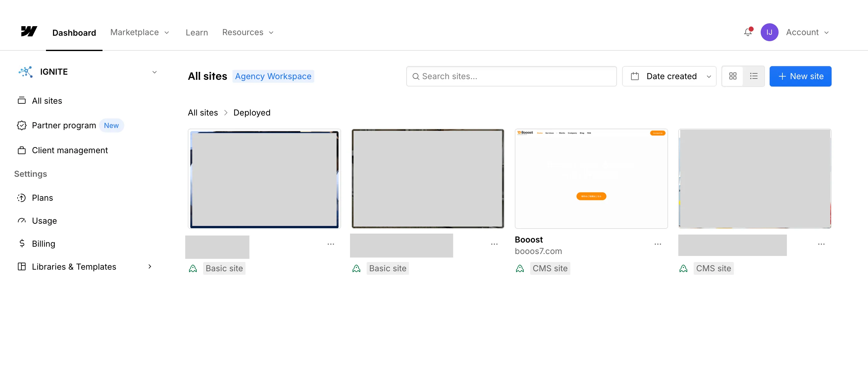Click the published rocket icon under Booost

pos(520,268)
